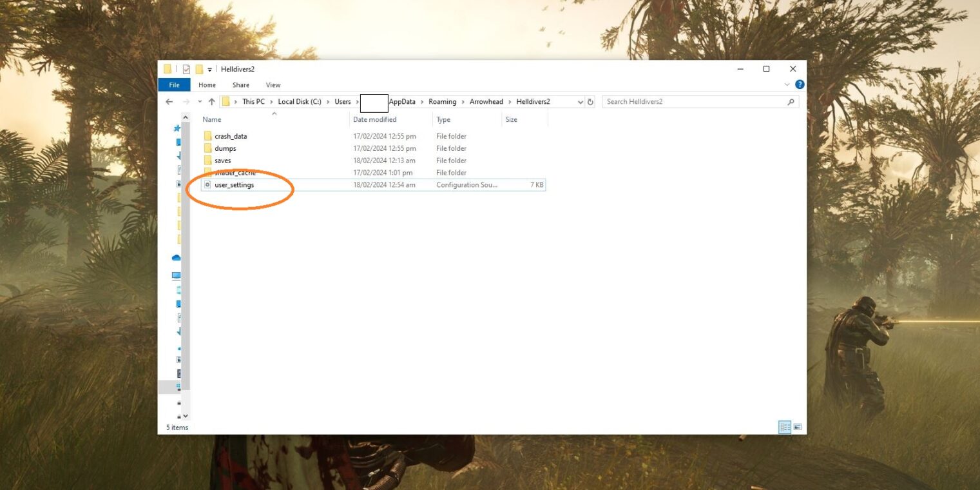Click the Configuration Sou... type cell
This screenshot has height=490, width=980.
(x=467, y=185)
